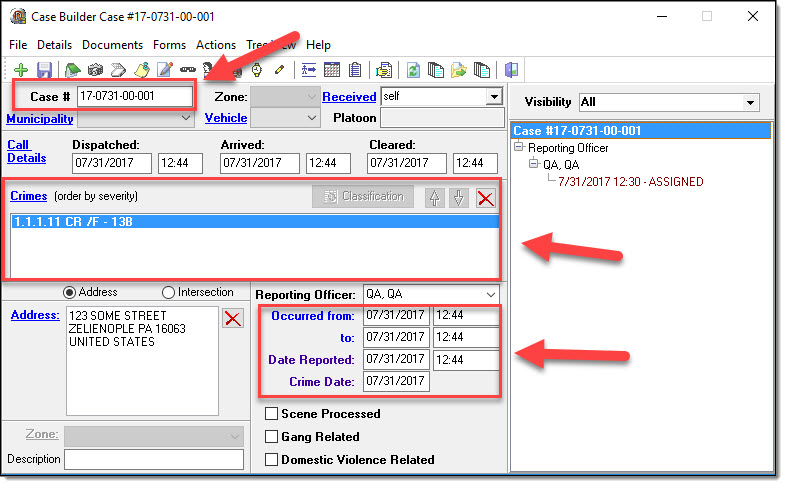The image size is (785, 485).
Task: Collapse the Reporting Officer tree node
Action: 519,148
